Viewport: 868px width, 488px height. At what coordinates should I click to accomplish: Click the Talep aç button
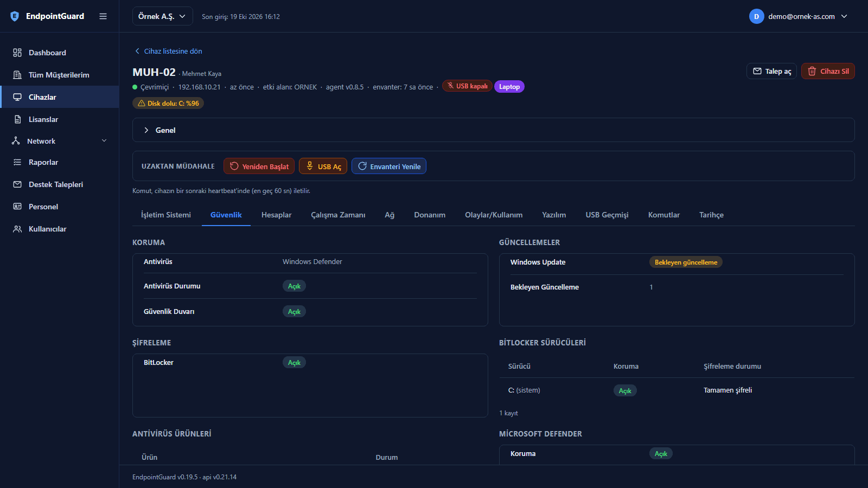click(x=771, y=71)
